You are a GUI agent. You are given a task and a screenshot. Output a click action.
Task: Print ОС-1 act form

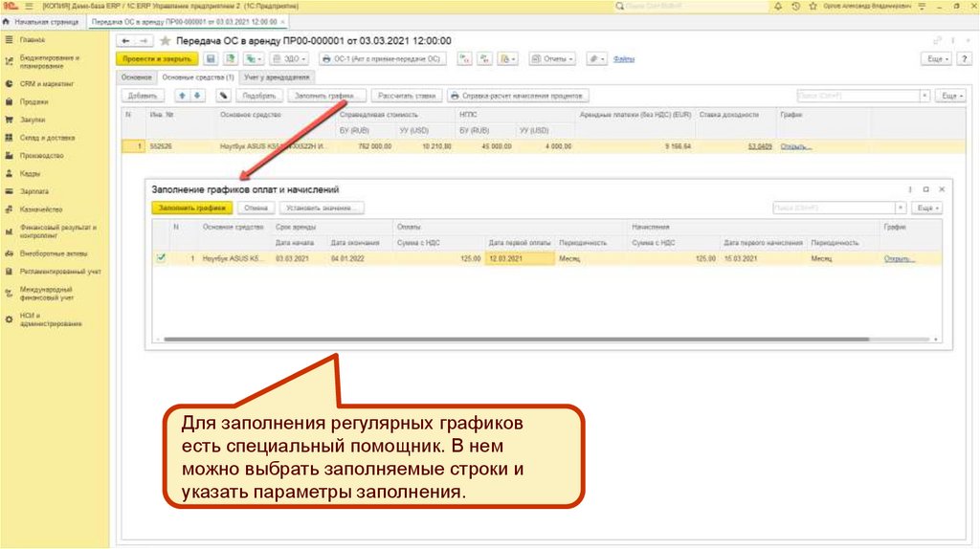click(382, 58)
